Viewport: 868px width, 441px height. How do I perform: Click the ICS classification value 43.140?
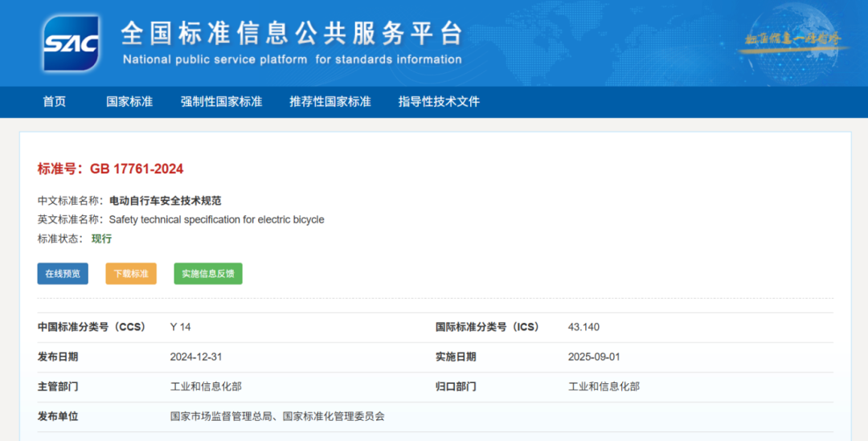pos(583,327)
